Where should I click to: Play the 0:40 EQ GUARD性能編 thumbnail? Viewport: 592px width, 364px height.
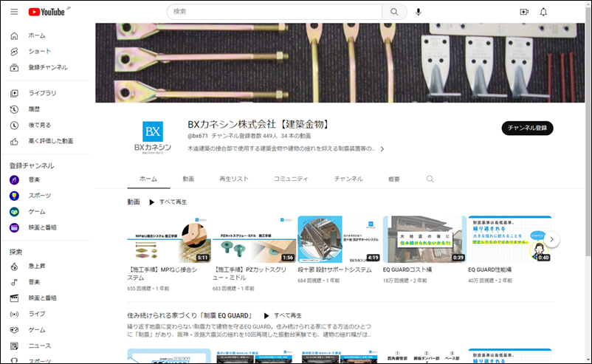(x=510, y=239)
